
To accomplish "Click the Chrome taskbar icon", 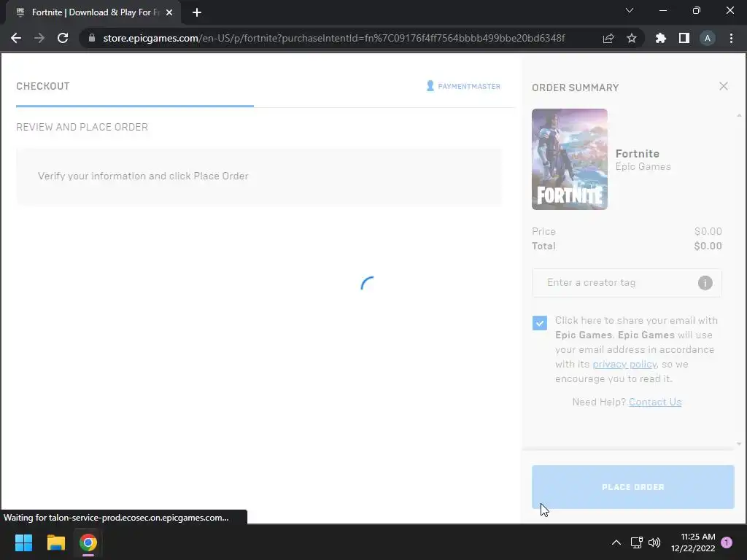I will (88, 542).
